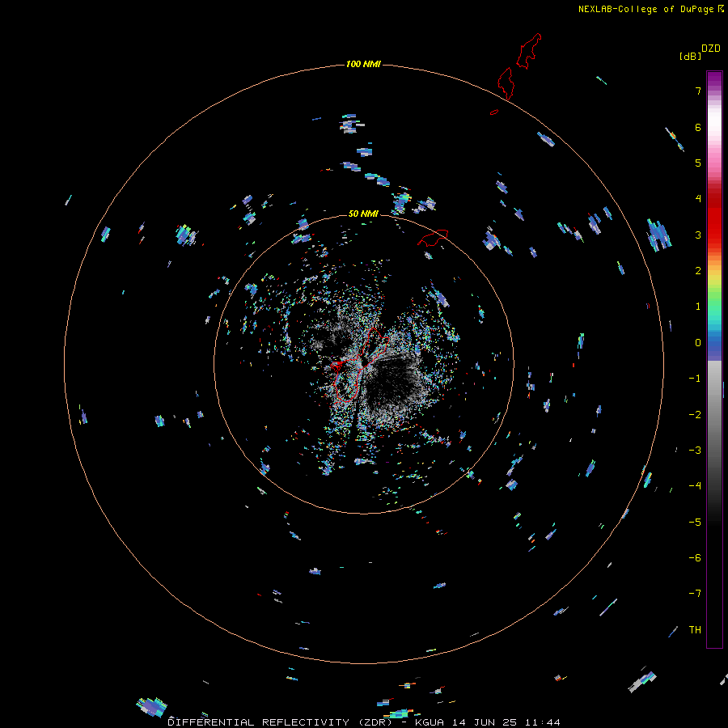Click the -3 value on the color scale
This screenshot has height=728, width=728.
tap(695, 451)
